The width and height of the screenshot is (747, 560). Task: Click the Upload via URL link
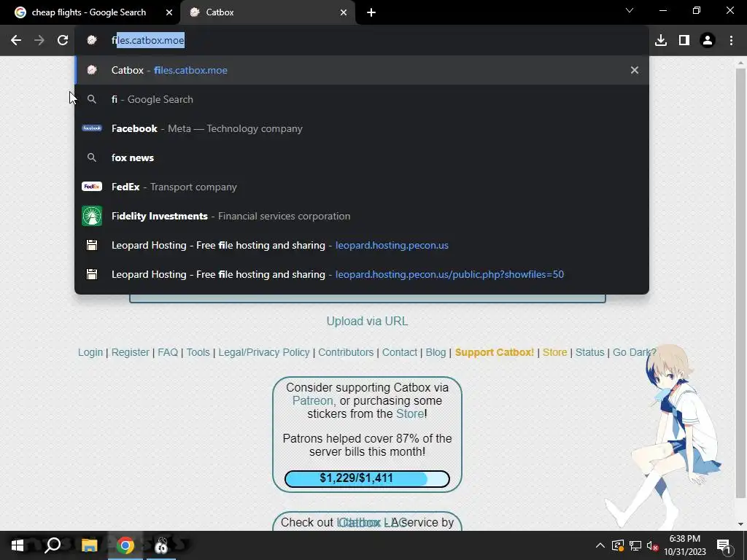(x=367, y=321)
